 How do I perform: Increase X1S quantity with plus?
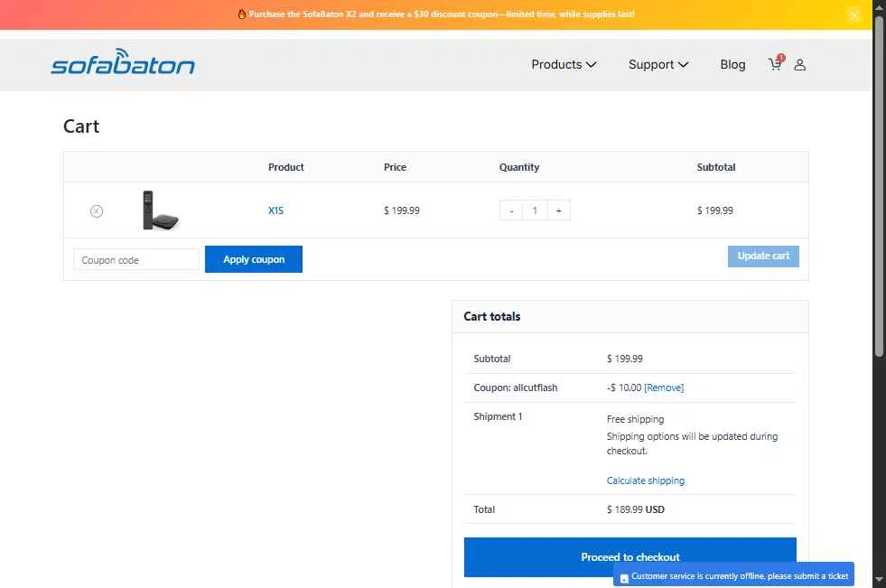pyautogui.click(x=559, y=210)
